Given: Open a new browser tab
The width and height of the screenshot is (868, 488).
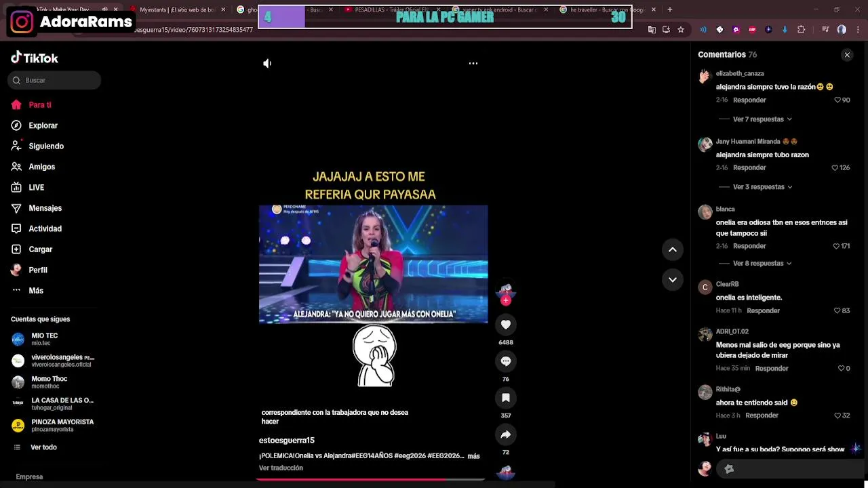Looking at the screenshot, I should pyautogui.click(x=669, y=9).
